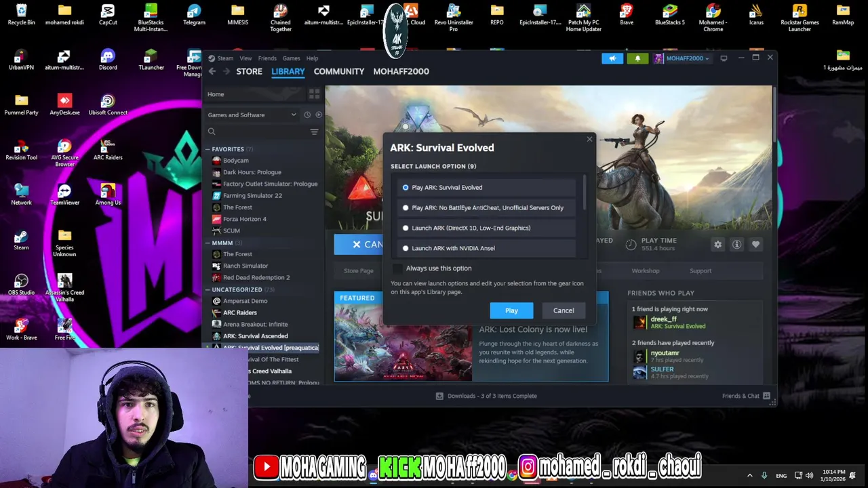Open the Discord desktop icon
This screenshot has width=868, height=488.
(x=108, y=60)
